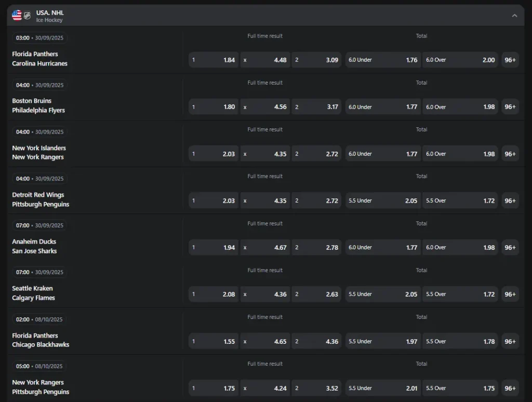Viewport: 532px width, 402px height.
Task: Select draw odds 4.56 for Bruins vs Flyers
Action: click(x=264, y=107)
